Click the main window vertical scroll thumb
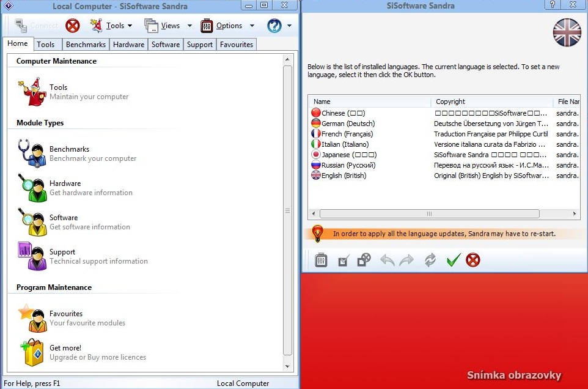 288,210
